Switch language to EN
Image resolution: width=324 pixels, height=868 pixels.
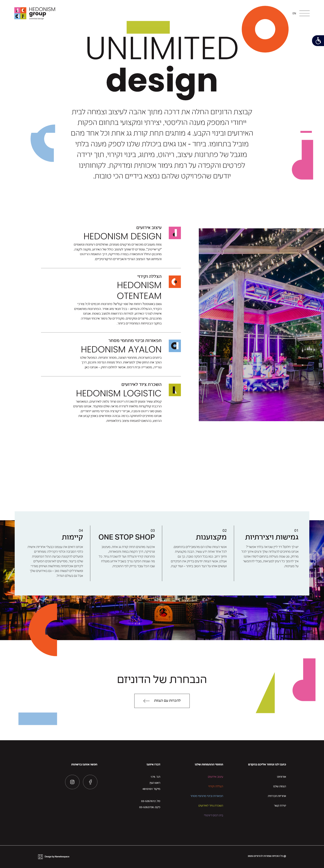point(294,13)
